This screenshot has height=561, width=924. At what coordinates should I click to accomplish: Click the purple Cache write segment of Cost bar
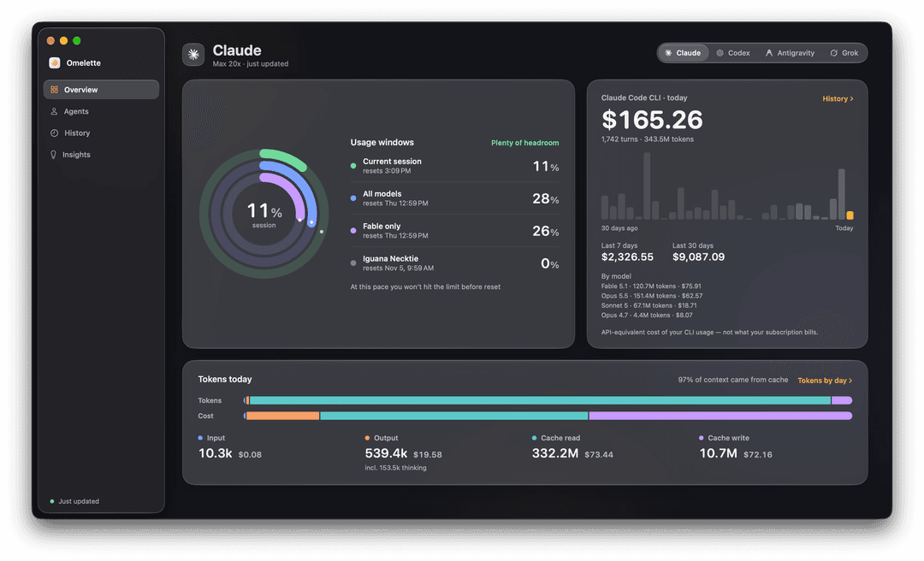pos(720,416)
